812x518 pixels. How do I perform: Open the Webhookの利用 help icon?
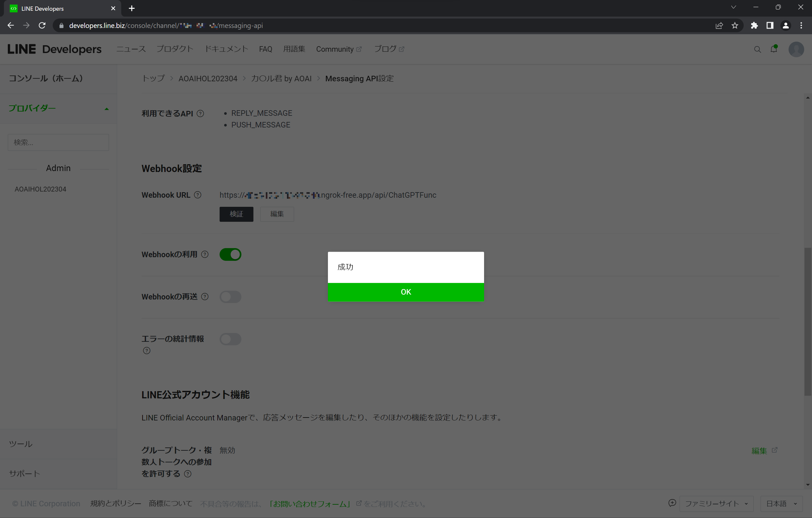click(x=205, y=255)
